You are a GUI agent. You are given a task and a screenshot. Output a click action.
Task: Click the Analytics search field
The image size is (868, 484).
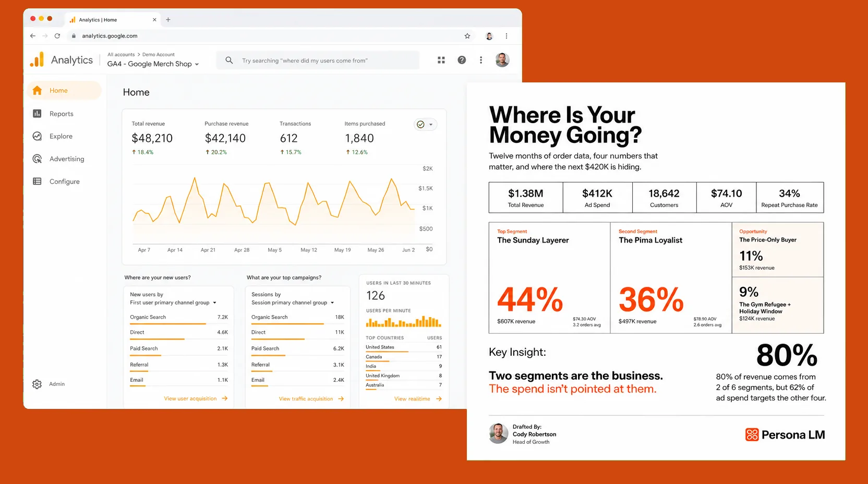point(318,60)
